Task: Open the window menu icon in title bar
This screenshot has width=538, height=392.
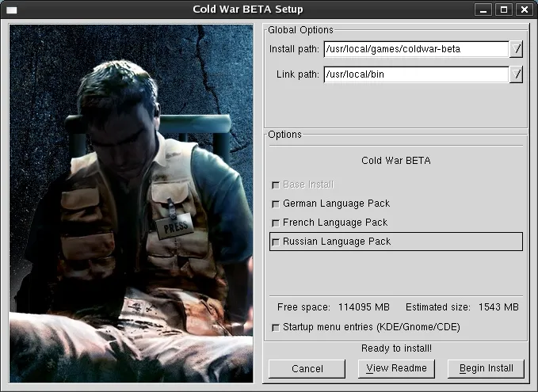Action: pyautogui.click(x=11, y=10)
